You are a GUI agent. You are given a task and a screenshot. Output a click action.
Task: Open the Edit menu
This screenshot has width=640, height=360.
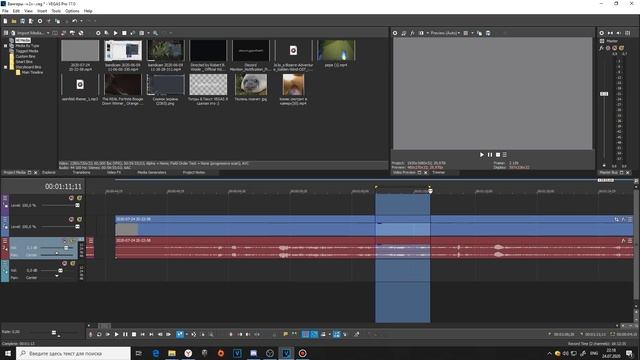click(x=16, y=11)
